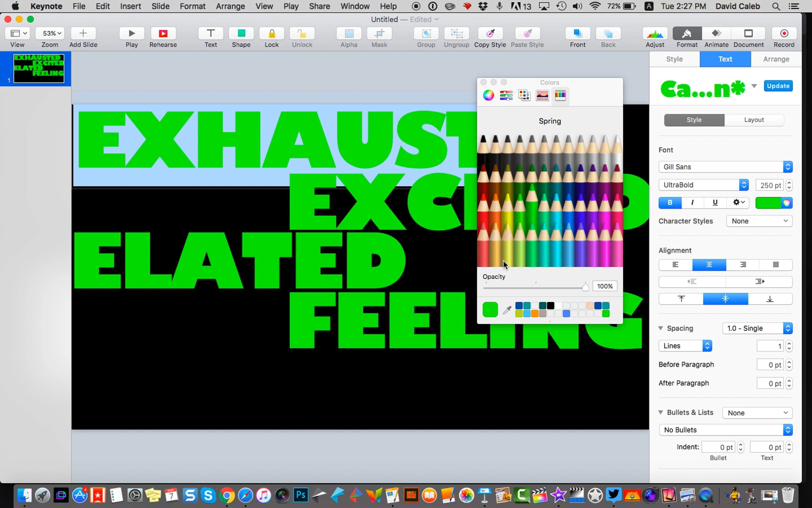Switch to the Arrange tab
The width and height of the screenshot is (812, 508).
point(776,59)
